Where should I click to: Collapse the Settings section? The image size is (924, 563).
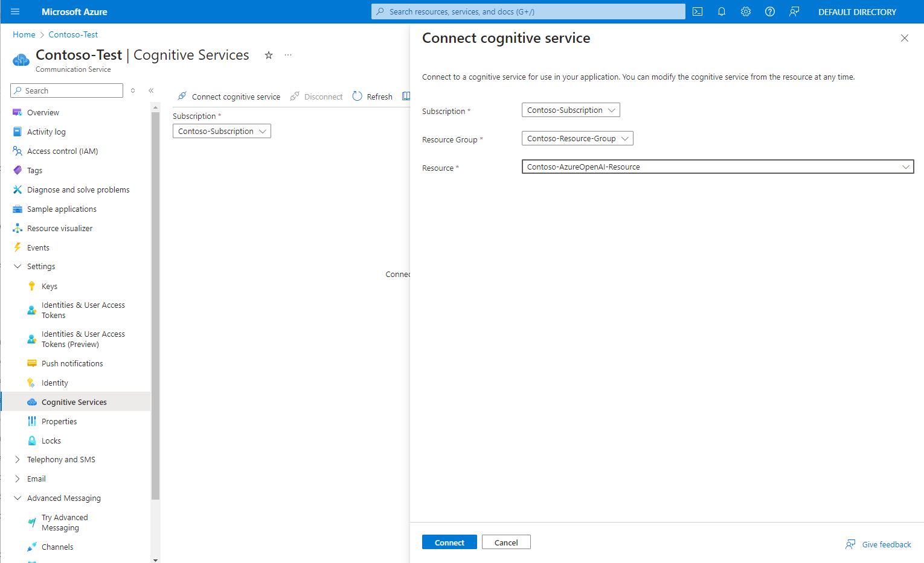click(18, 266)
